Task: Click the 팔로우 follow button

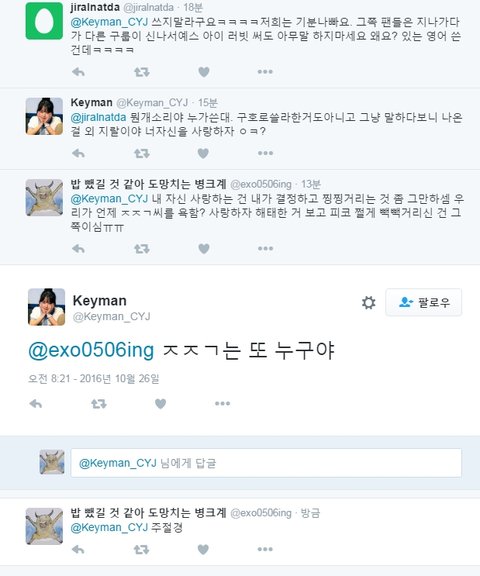Action: pos(423,302)
